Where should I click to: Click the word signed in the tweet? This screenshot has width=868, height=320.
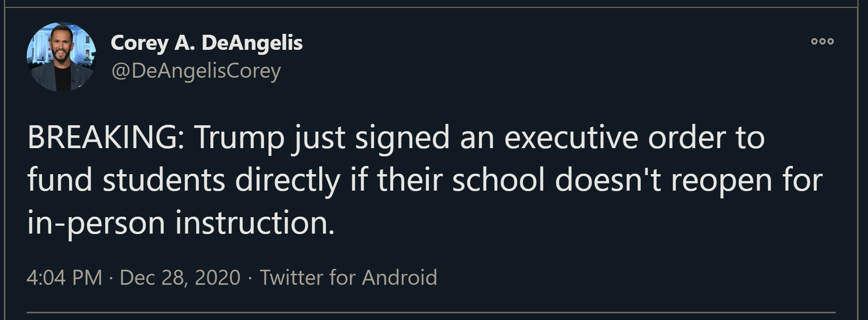pyautogui.click(x=402, y=138)
